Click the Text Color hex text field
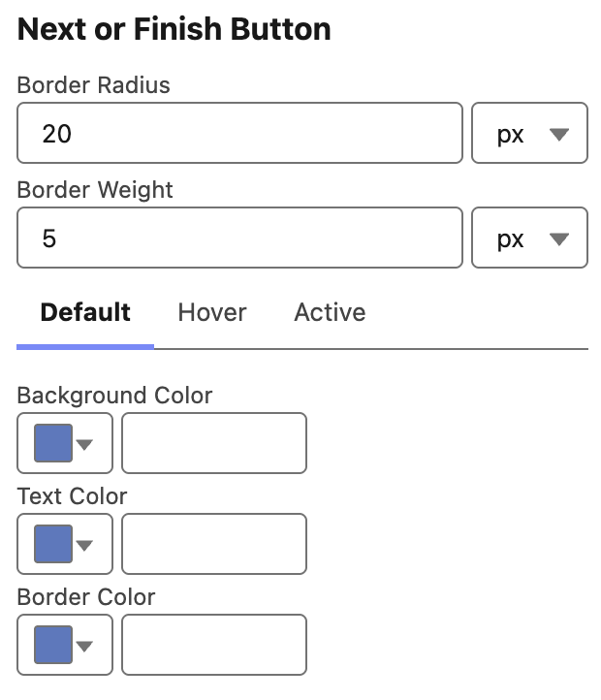This screenshot has width=601, height=700. pyautogui.click(x=214, y=545)
